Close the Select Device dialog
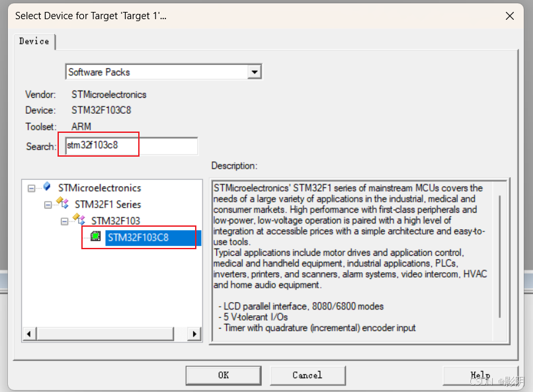Viewport: 533px width, 392px height. click(510, 16)
